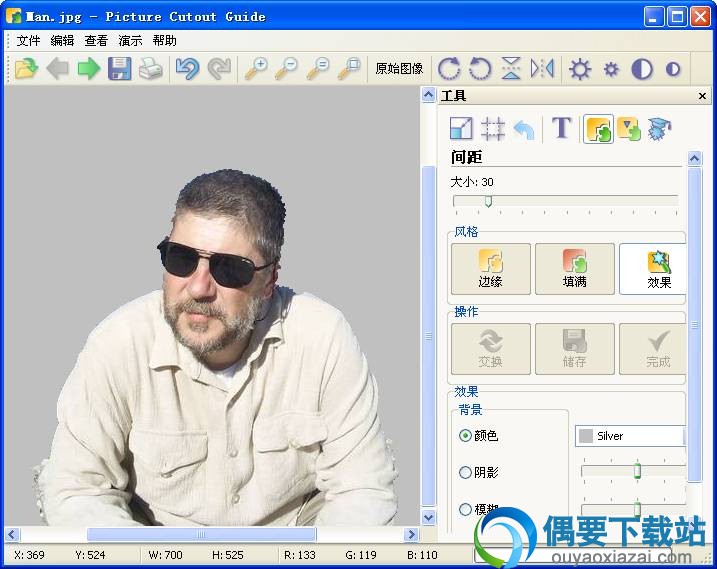Rotate image counterclockwise
This screenshot has width=717, height=569.
click(480, 69)
